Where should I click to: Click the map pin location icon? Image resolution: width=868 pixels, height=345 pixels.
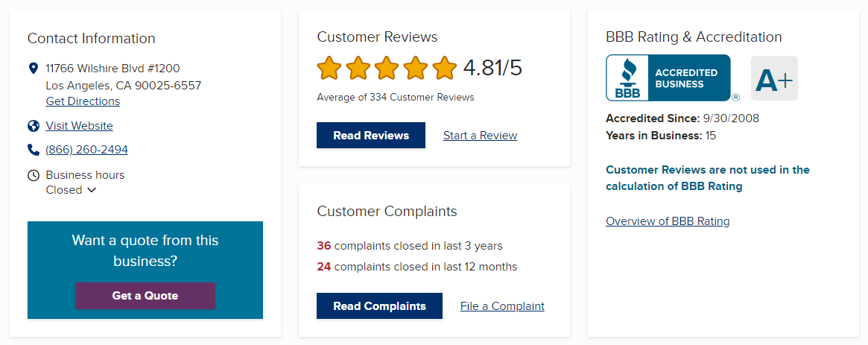coord(34,69)
